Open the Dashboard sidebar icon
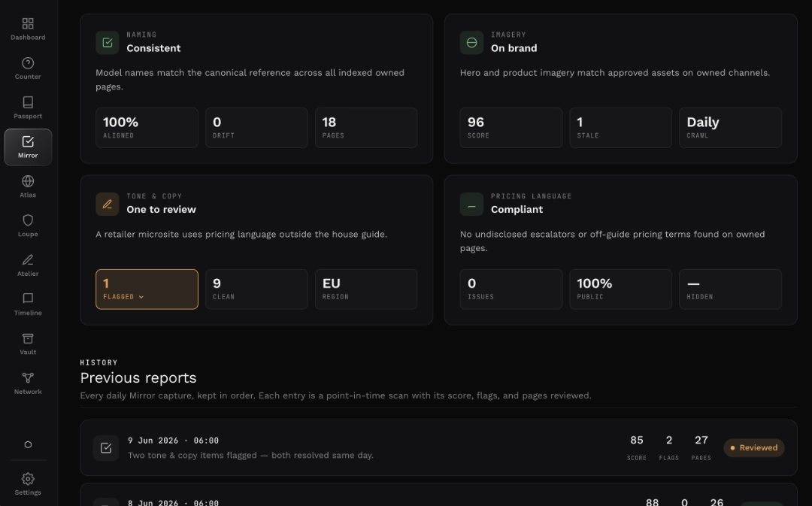Image resolution: width=812 pixels, height=506 pixels. 28,29
